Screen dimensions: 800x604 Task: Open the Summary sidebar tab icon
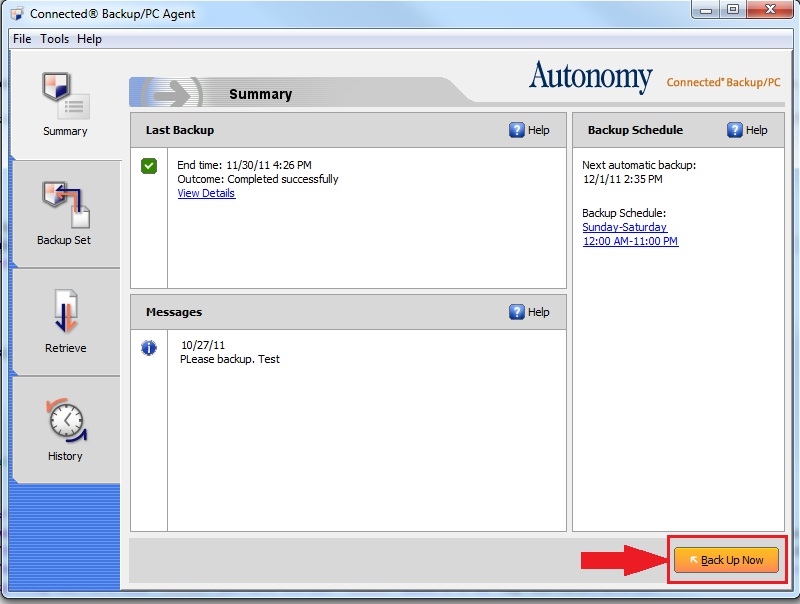[65, 95]
